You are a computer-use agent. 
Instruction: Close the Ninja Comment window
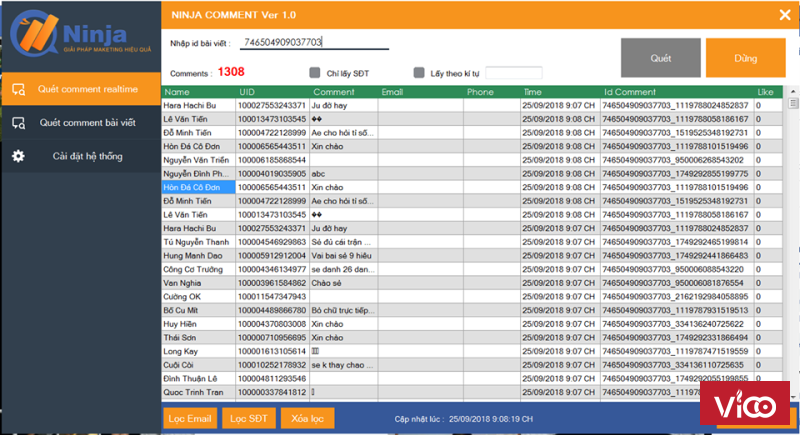(785, 15)
